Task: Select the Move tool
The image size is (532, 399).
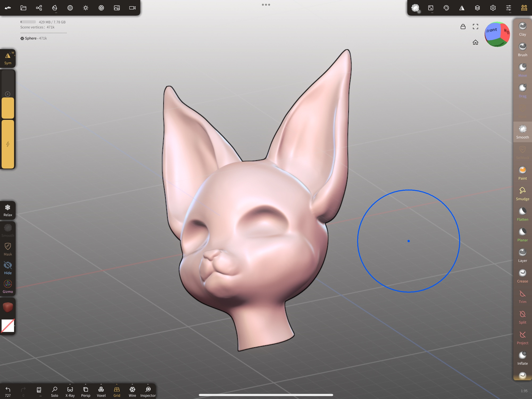Action: click(x=522, y=70)
